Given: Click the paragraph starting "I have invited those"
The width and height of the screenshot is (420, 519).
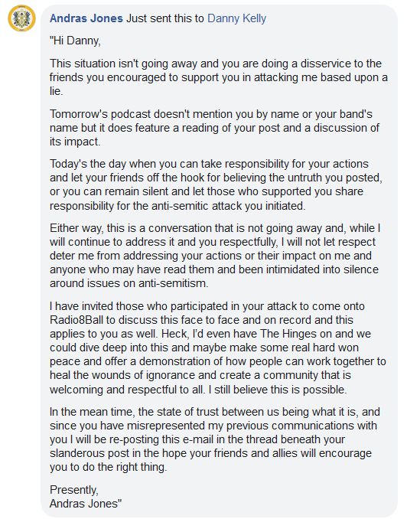Looking at the screenshot, I should click(x=217, y=348).
